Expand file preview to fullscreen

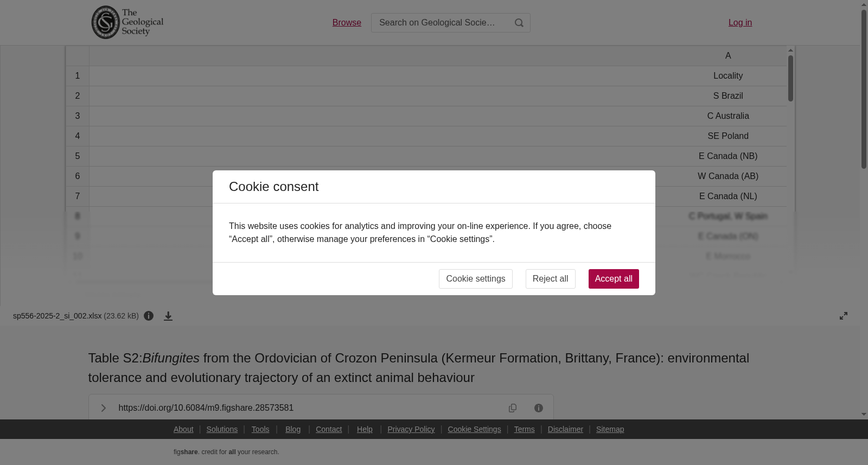[x=844, y=316]
